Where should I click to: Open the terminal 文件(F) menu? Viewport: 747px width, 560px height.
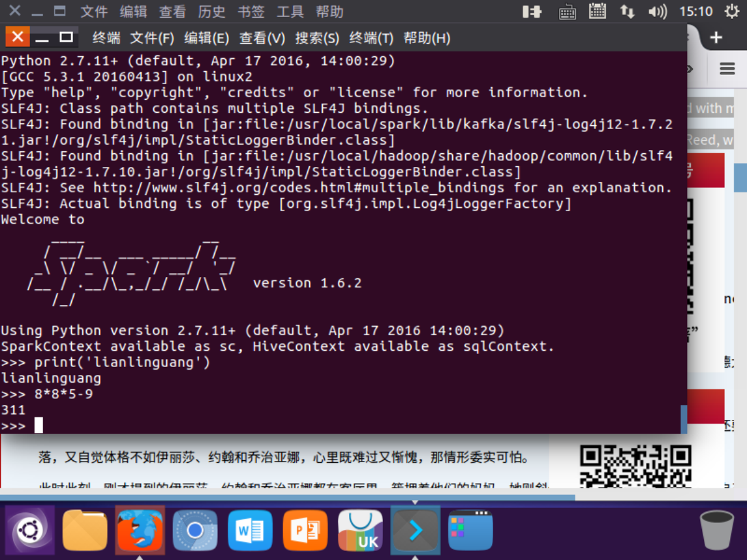point(152,38)
